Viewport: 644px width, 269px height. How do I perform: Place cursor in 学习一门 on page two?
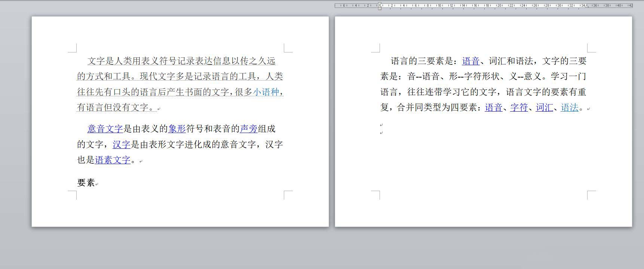pyautogui.click(x=568, y=77)
